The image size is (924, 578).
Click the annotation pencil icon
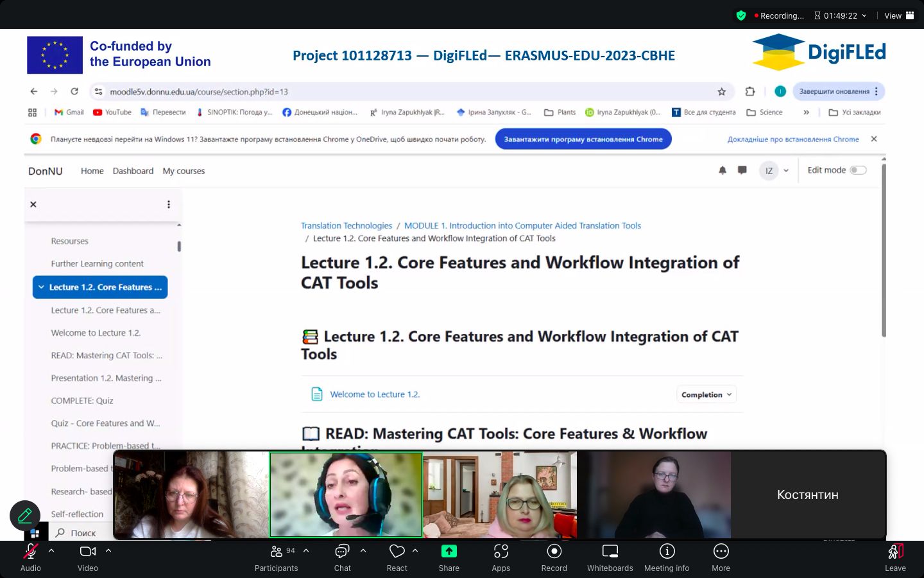click(x=25, y=516)
